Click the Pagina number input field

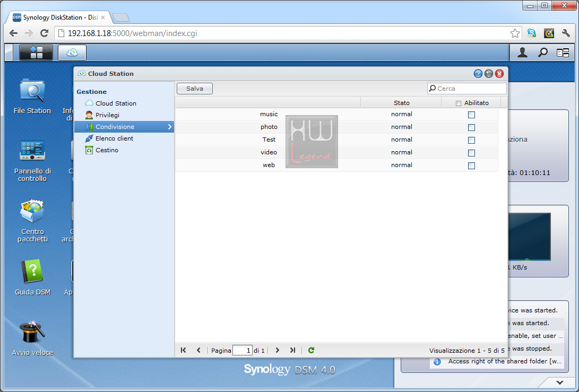[x=243, y=350]
